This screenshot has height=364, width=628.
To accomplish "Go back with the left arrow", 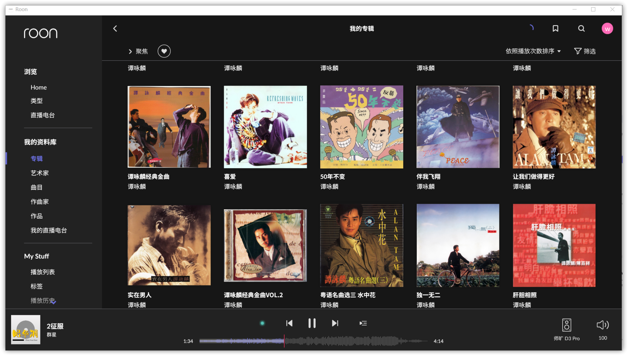I will tap(115, 28).
